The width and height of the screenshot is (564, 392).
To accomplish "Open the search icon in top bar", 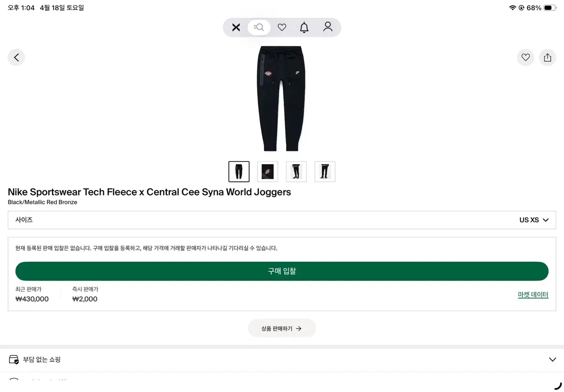I will 259,27.
